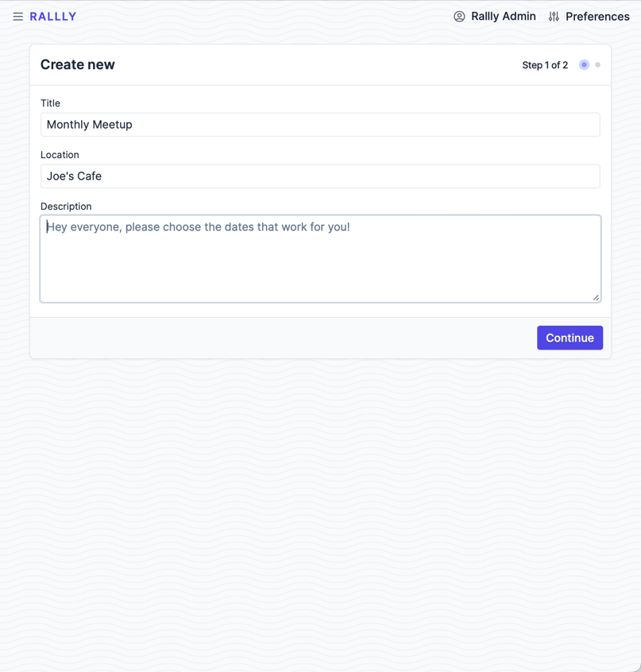Click the Description field label
This screenshot has height=672, width=641.
(x=66, y=207)
